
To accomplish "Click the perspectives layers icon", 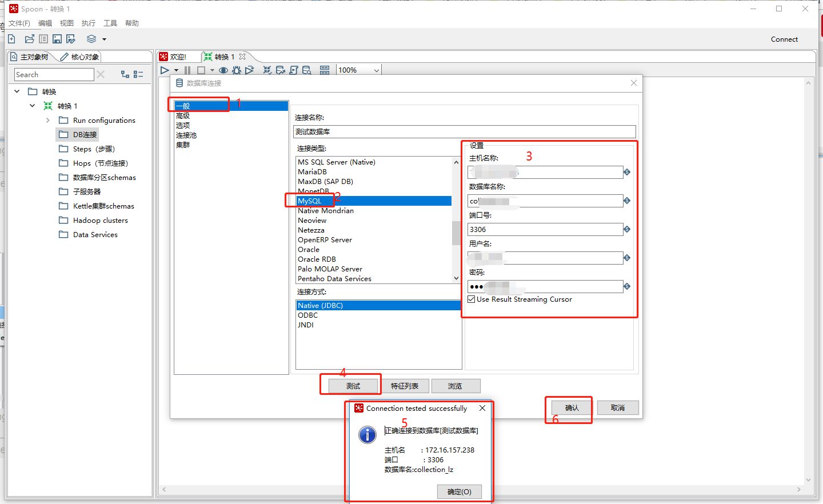I will click(x=91, y=39).
